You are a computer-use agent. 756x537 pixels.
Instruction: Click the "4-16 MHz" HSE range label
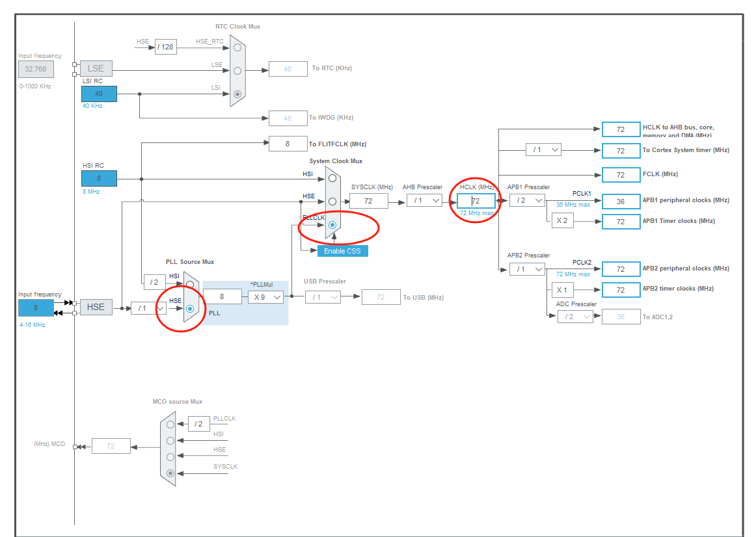[33, 325]
